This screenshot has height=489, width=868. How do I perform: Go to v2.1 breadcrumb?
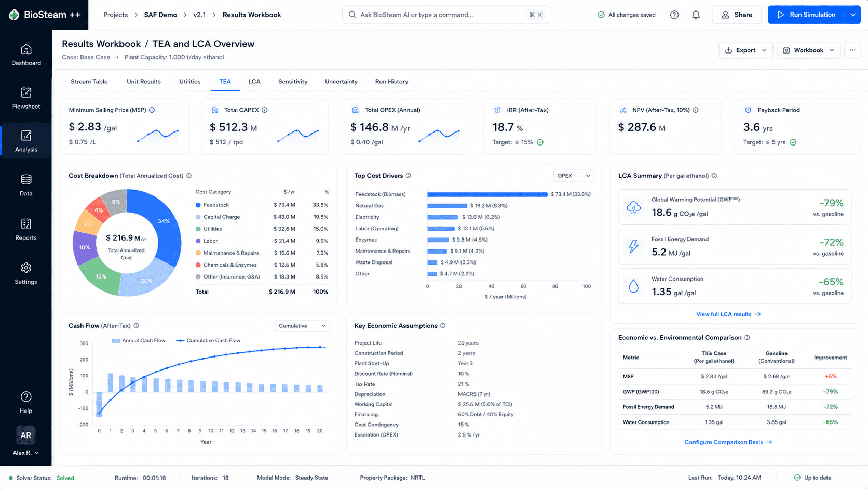coord(199,15)
